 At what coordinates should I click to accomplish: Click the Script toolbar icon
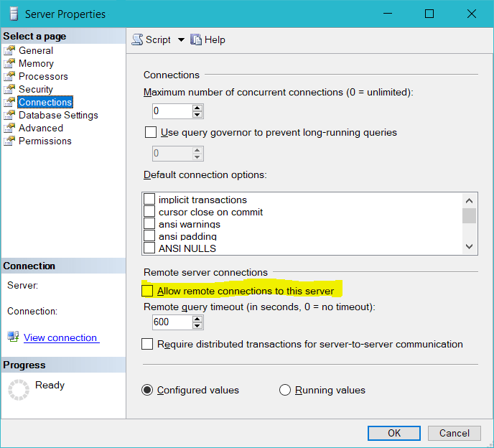click(137, 39)
